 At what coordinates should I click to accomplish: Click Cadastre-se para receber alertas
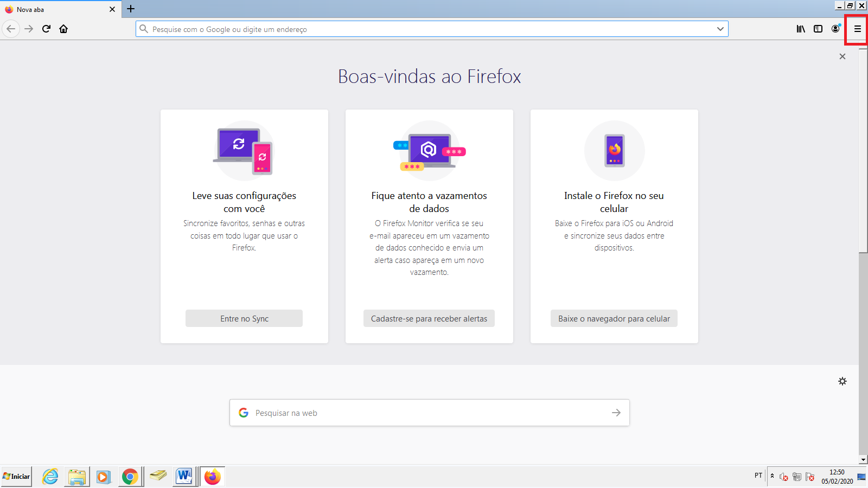[x=429, y=318]
